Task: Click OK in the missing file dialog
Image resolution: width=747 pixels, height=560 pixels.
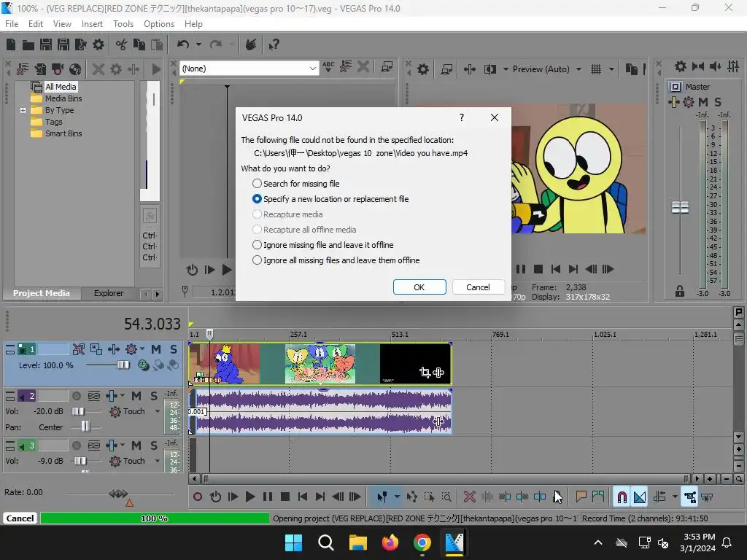Action: pos(419,287)
